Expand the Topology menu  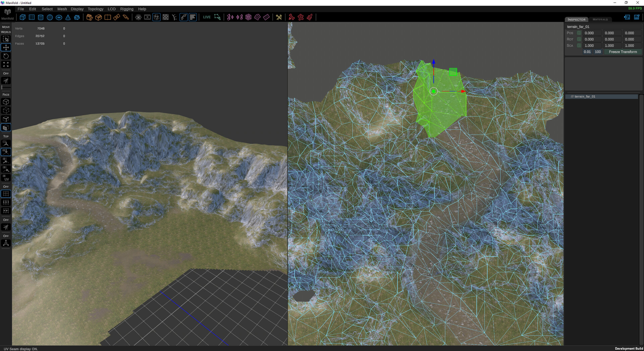click(95, 9)
